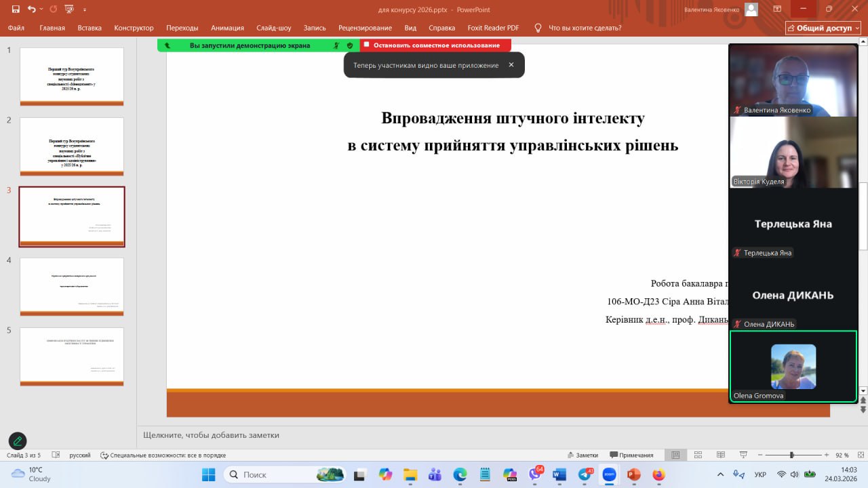Adjust the zoom level slider handle
Screen dimensions: 868x488
pyautogui.click(x=791, y=455)
